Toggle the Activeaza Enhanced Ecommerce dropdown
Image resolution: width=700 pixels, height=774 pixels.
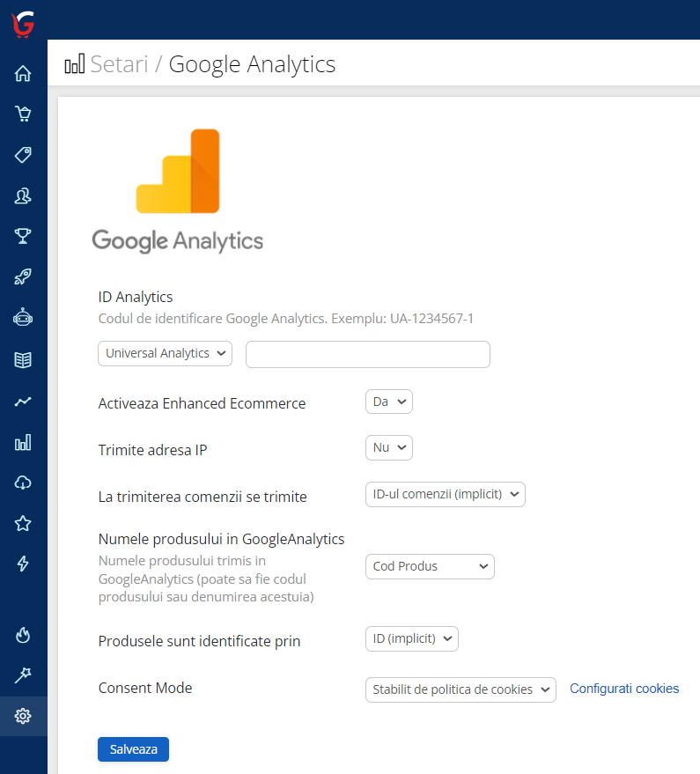pyautogui.click(x=388, y=402)
